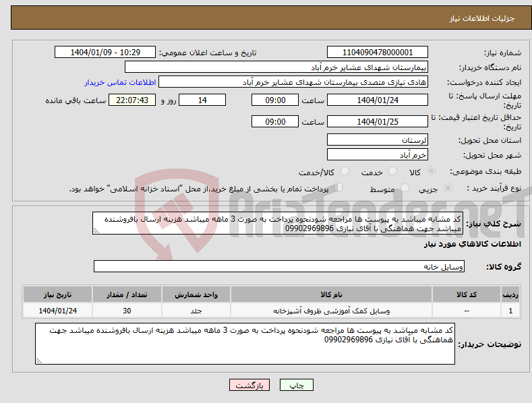Click the delivery province field لرستان
The image size is (532, 403).
[x=378, y=139]
